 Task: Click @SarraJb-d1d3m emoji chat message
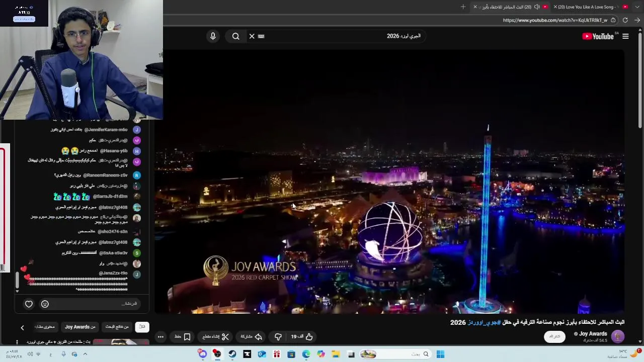pos(91,197)
